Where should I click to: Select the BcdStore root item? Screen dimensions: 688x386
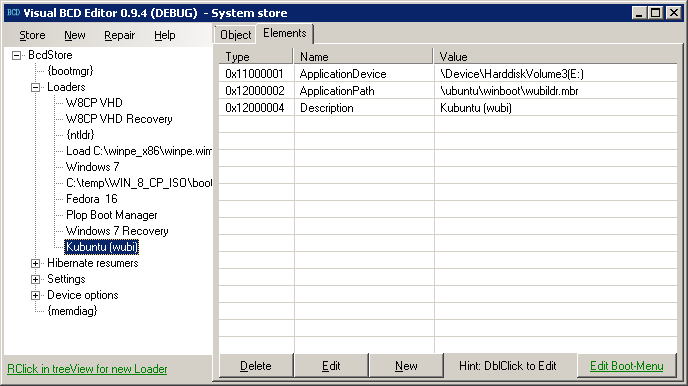click(50, 55)
